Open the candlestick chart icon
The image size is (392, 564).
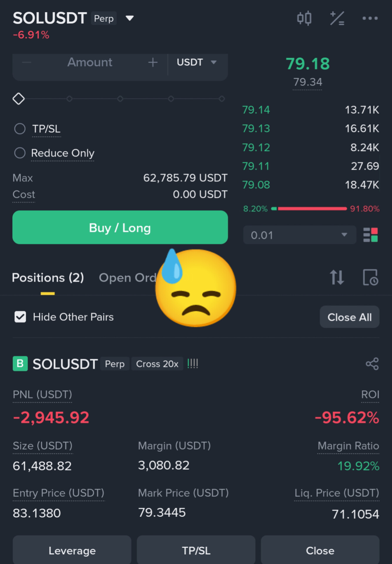[304, 18]
